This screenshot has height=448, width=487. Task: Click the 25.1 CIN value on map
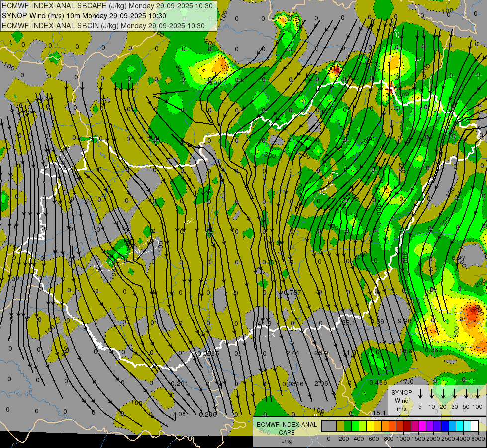coord(348,323)
